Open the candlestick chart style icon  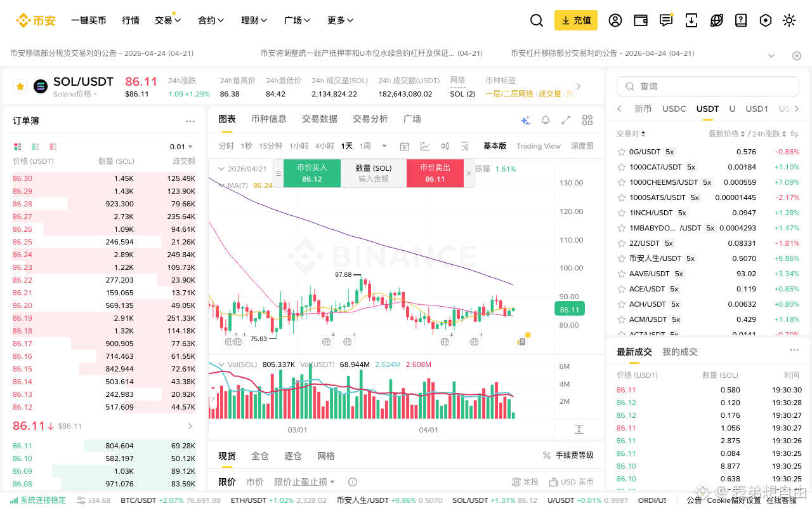point(445,146)
